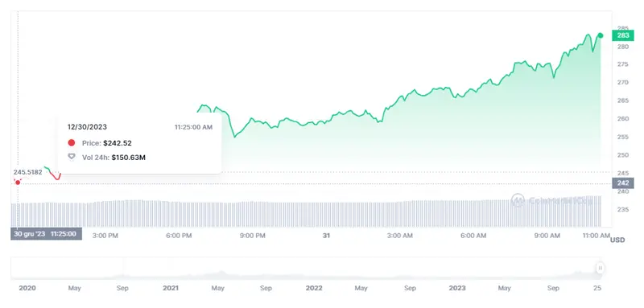The height and width of the screenshot is (308, 644).
Task: Click the USD currency label
Action: [x=617, y=240]
